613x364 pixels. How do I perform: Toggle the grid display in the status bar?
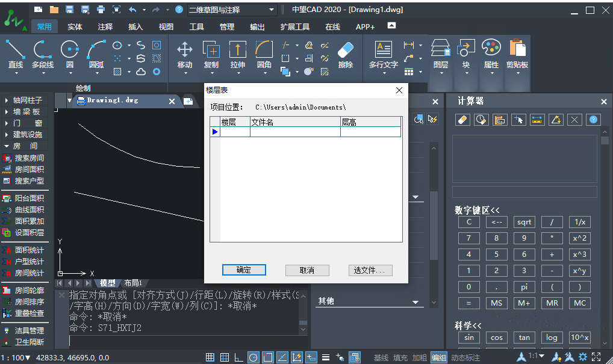(210, 356)
